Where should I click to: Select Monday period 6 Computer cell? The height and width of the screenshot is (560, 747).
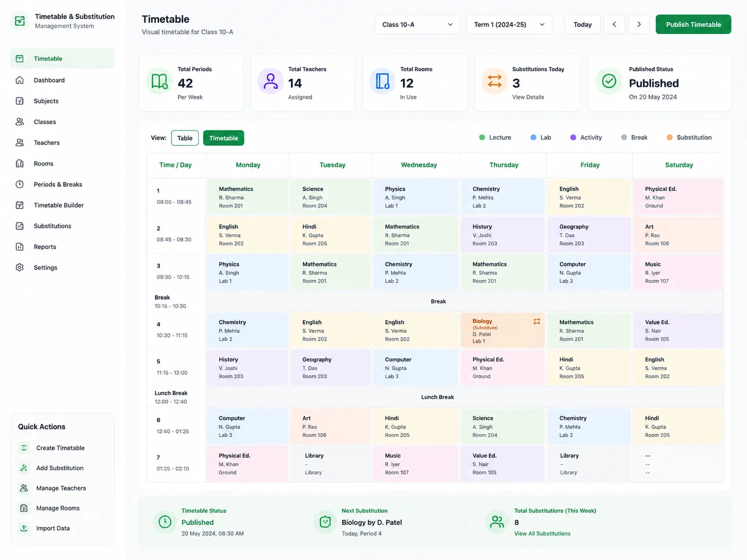(x=247, y=426)
